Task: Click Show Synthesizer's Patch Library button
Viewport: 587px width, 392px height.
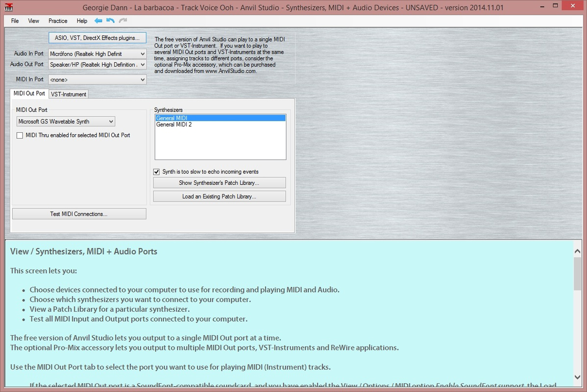Action: pos(220,183)
